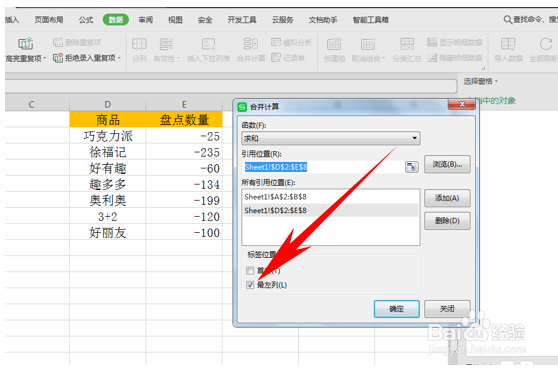This screenshot has width=558, height=369.
Task: Select column D header
Action: pos(107,104)
